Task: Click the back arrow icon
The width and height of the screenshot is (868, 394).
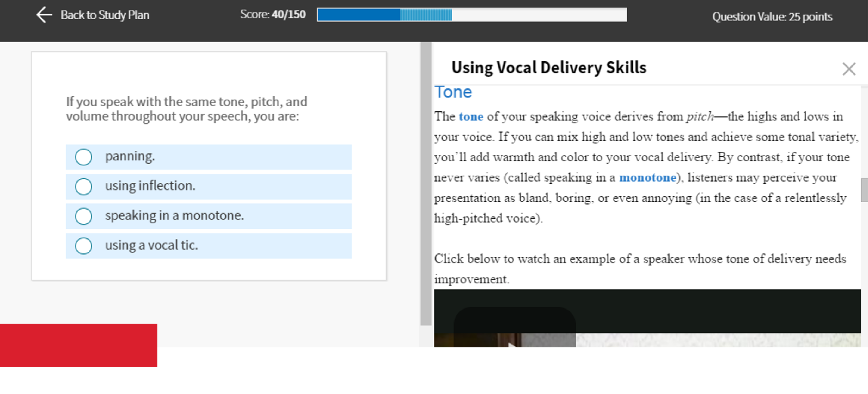Action: click(44, 15)
